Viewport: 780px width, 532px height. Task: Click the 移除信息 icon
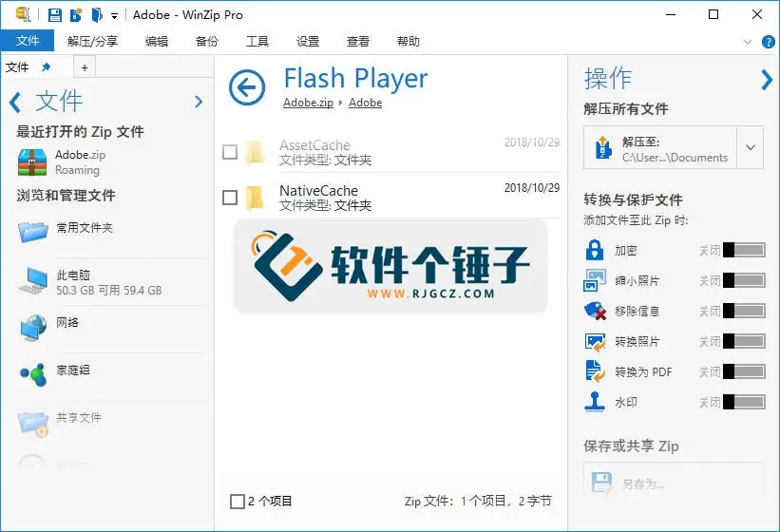coord(595,312)
